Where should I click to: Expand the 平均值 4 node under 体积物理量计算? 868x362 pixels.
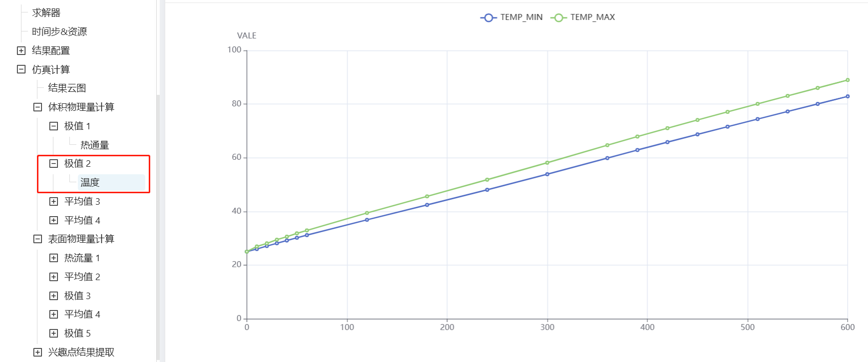coord(53,220)
